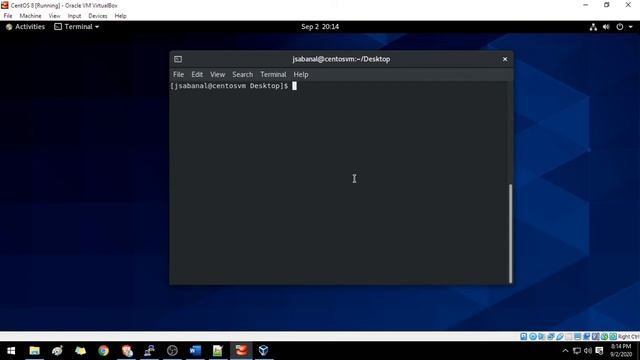
Task: Launch Google Chrome from taskbar
Action: 103,351
